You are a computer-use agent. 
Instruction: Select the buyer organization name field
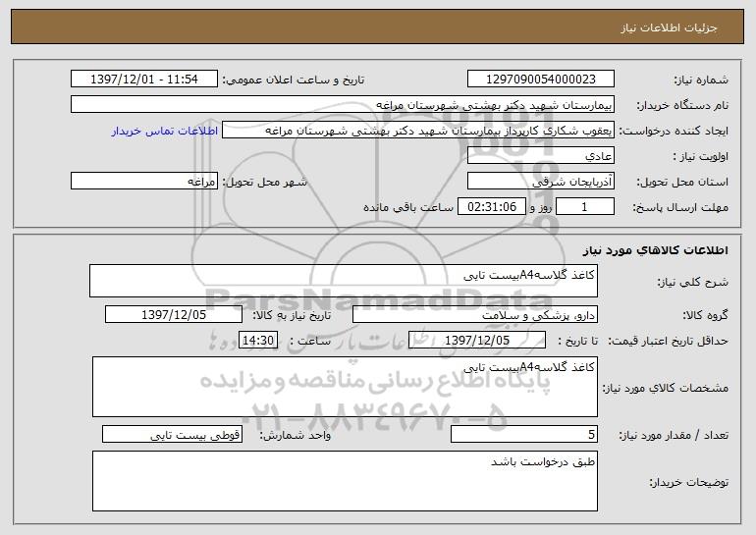click(x=343, y=105)
